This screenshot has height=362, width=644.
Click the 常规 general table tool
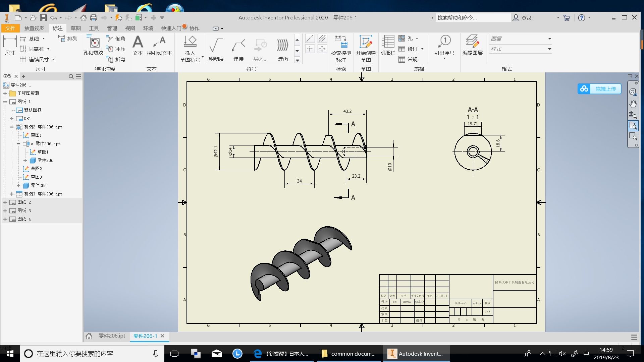(408, 59)
